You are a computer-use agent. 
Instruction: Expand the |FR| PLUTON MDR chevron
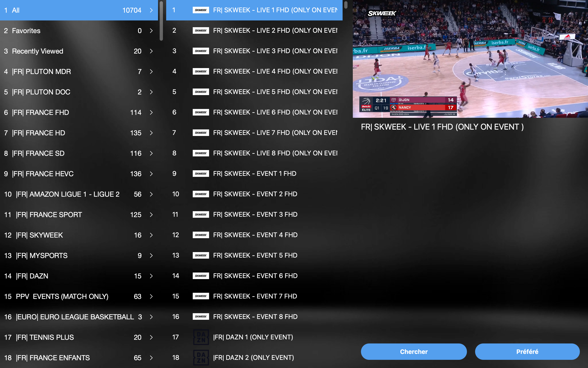(151, 72)
